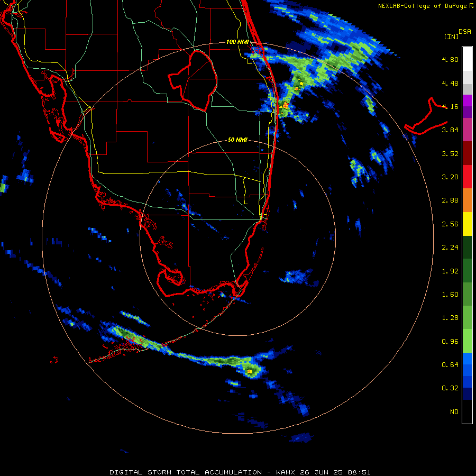Pick the yellow swatch beside 2.56
476x476 pixels.
point(467,224)
